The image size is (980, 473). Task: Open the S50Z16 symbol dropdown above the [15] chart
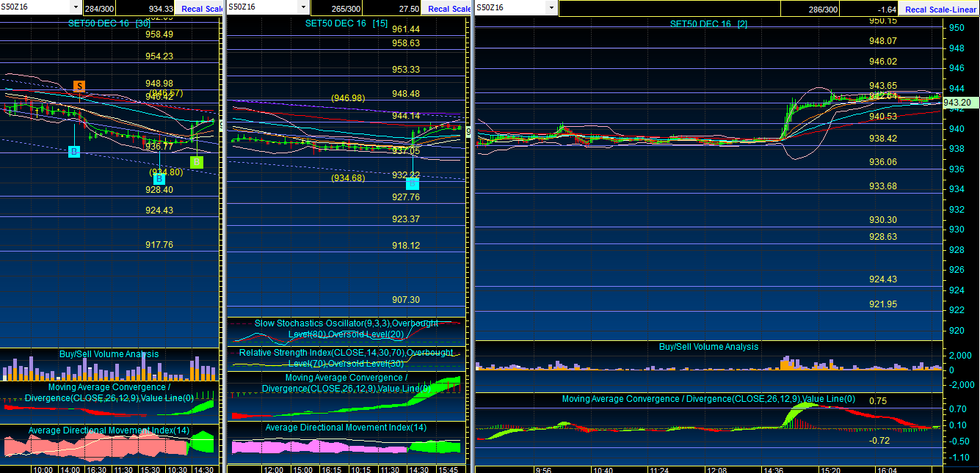(x=303, y=7)
